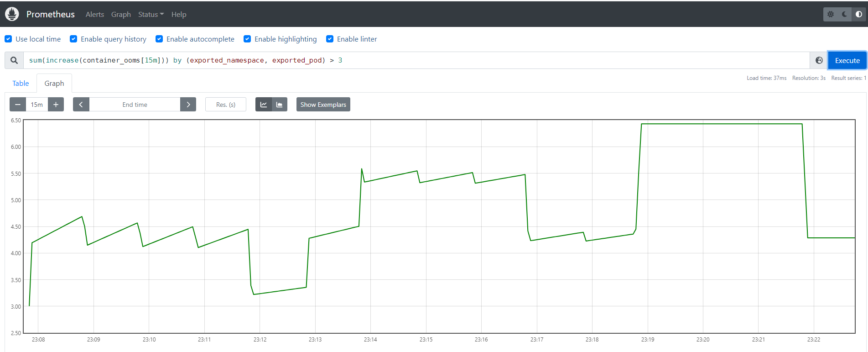Move end time forward with right chevron

click(188, 105)
